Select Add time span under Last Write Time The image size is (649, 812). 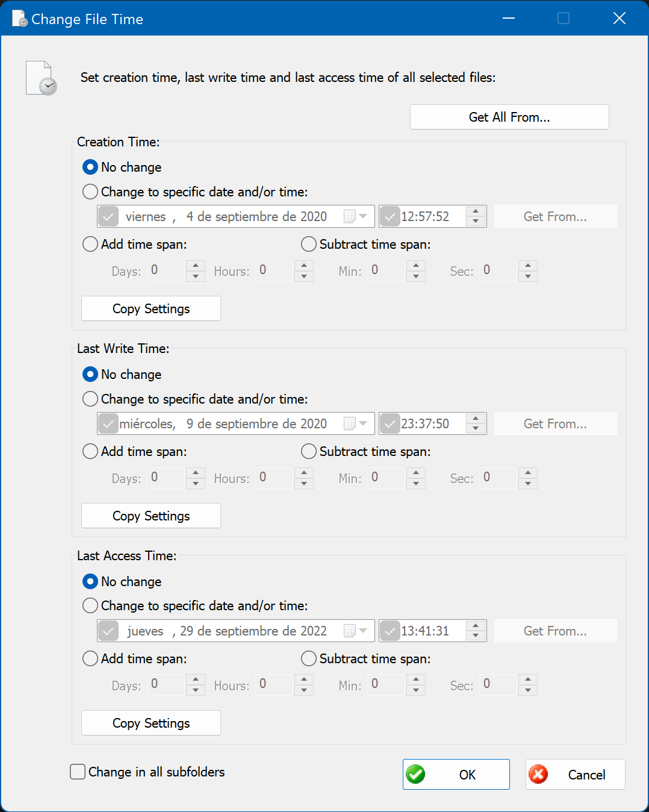tap(90, 451)
